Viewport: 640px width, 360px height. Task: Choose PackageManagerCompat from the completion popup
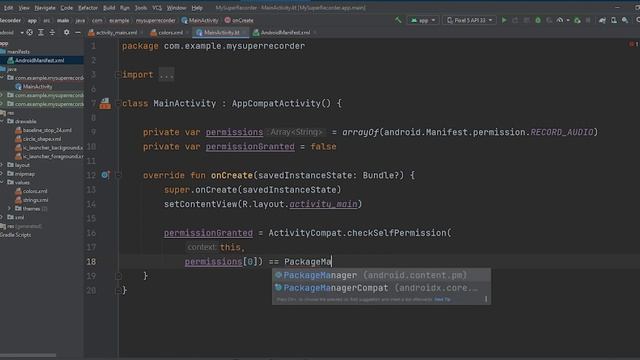tap(382, 288)
